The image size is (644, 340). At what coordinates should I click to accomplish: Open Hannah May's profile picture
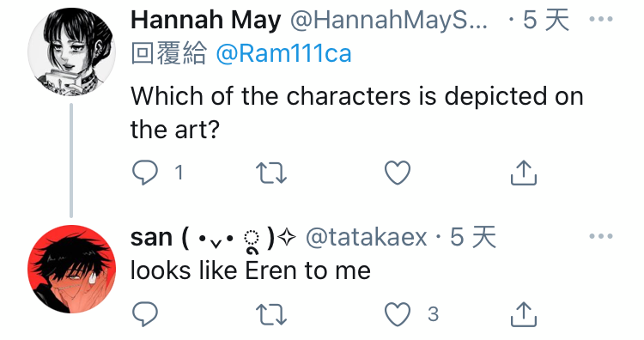tap(71, 52)
